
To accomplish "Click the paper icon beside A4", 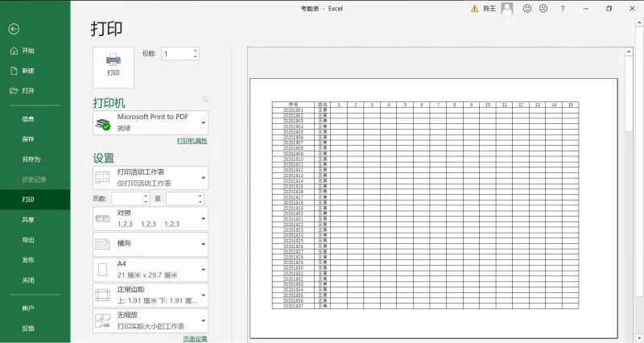I will tap(102, 270).
